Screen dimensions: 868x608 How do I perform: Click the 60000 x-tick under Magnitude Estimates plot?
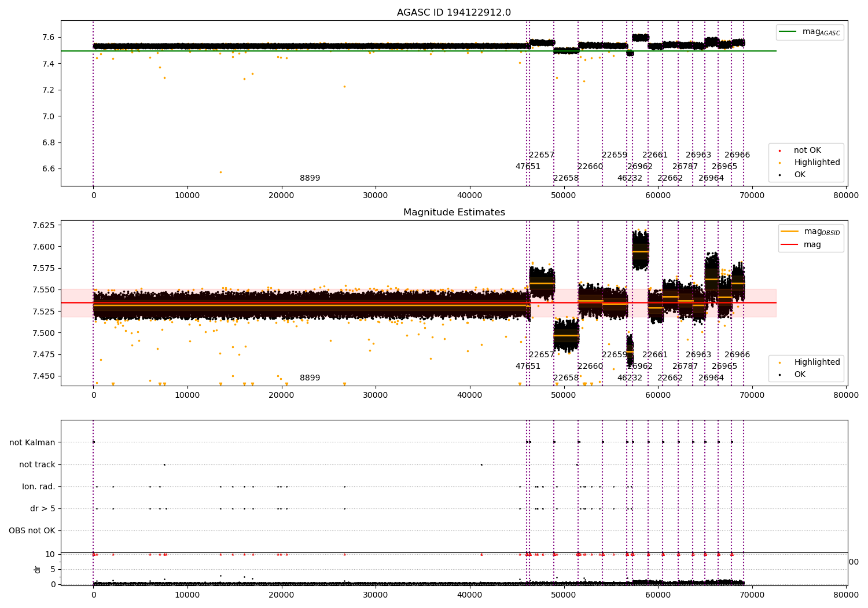click(x=657, y=395)
